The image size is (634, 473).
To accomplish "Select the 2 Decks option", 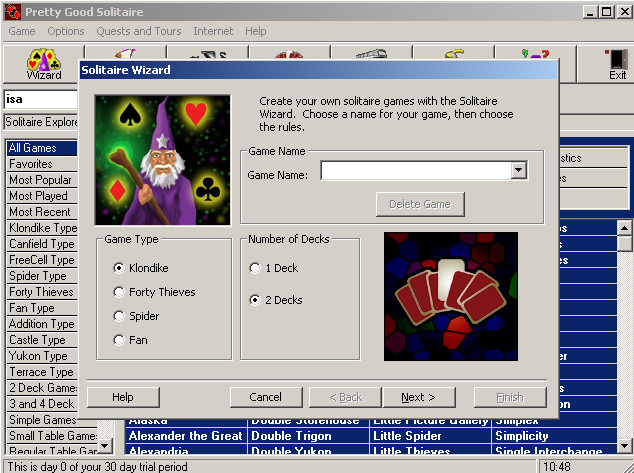I will coord(255,300).
